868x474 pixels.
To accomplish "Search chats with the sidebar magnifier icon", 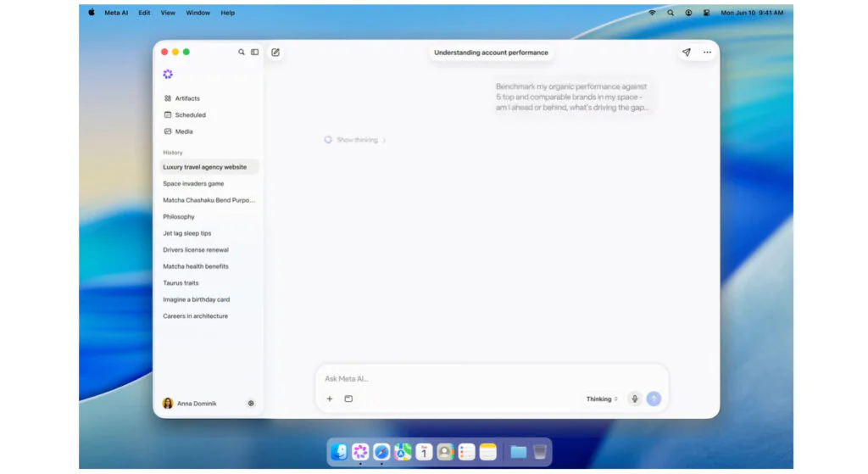I will click(242, 52).
